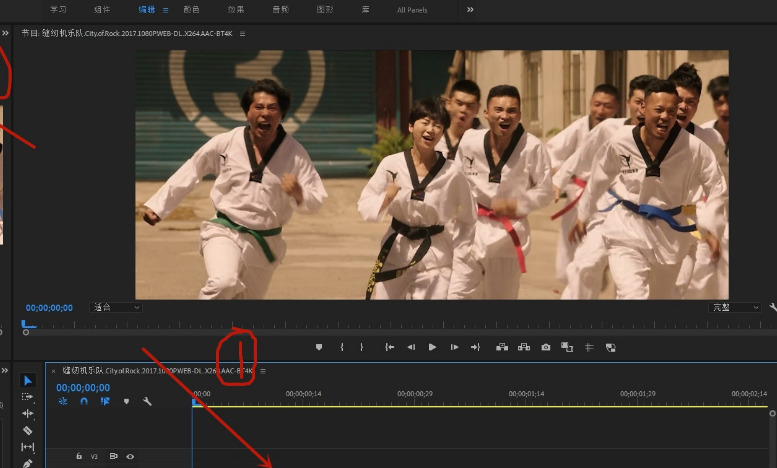Switch to 组件 workspace

102,9
